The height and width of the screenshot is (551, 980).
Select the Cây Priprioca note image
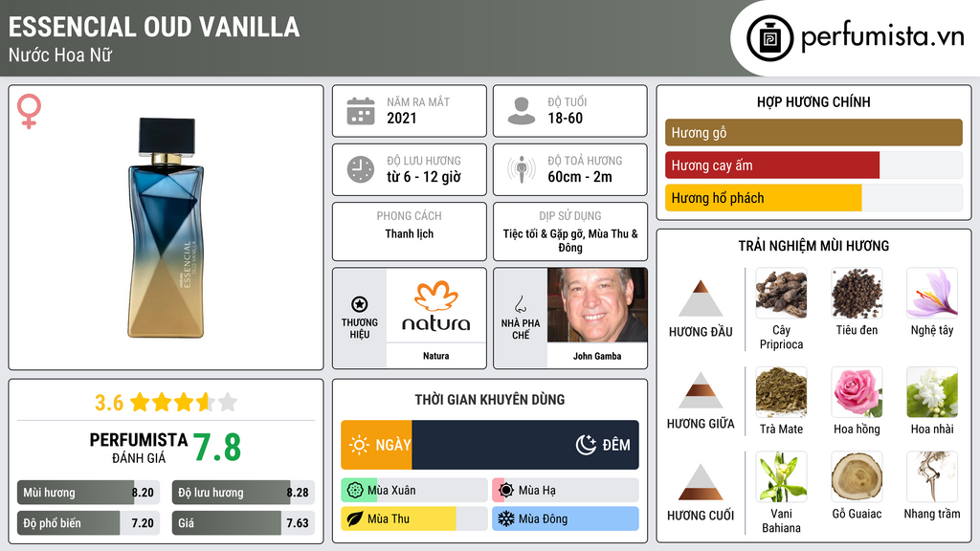point(781,294)
